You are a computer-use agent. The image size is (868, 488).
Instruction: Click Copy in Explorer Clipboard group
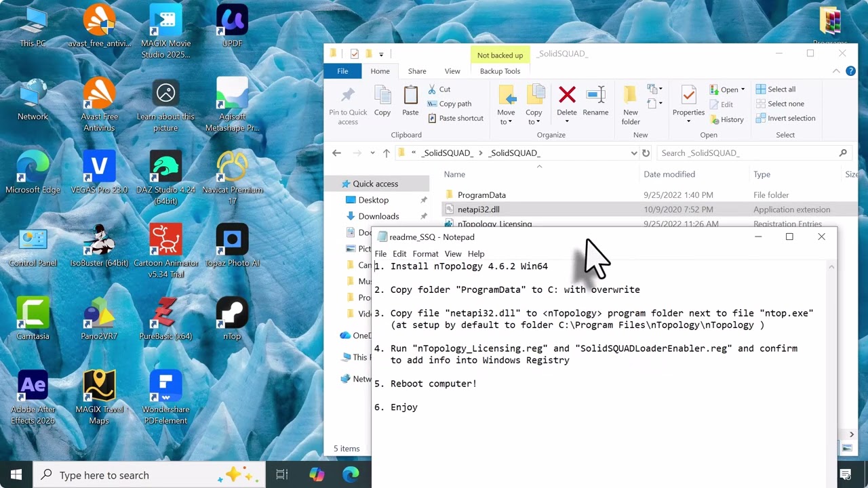382,101
